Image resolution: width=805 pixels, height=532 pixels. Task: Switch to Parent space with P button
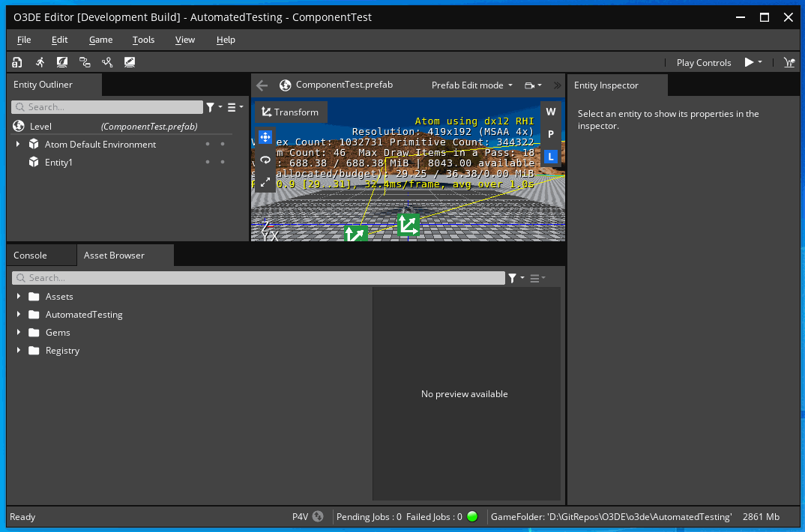click(551, 134)
